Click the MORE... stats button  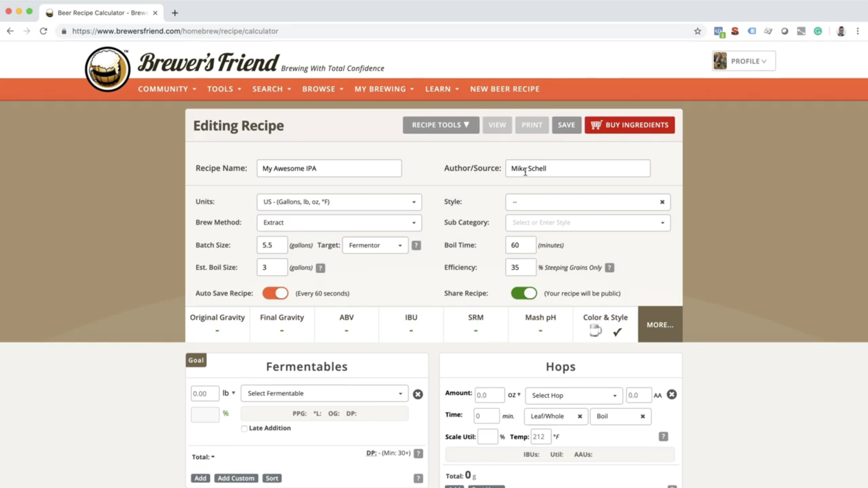tap(660, 324)
